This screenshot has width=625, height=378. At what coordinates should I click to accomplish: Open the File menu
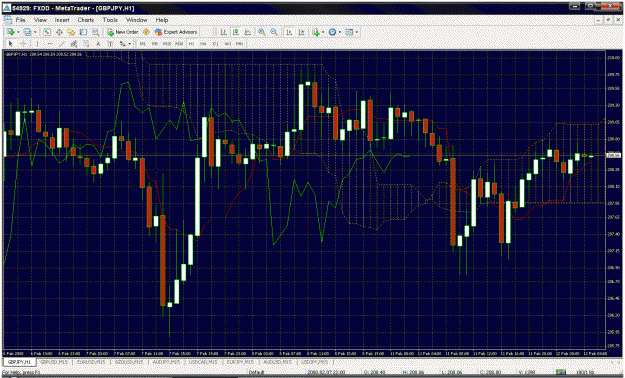[20, 20]
